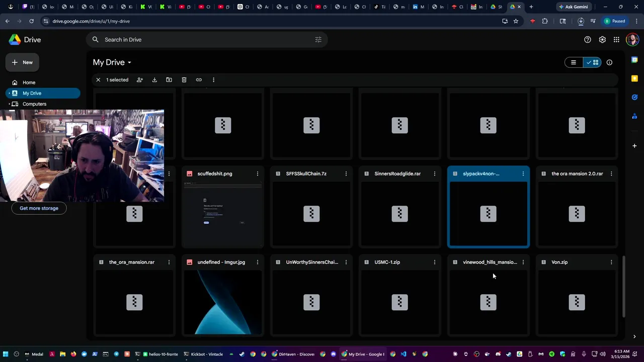
Task: Open Google Tasks side panel icon
Action: pyautogui.click(x=634, y=97)
